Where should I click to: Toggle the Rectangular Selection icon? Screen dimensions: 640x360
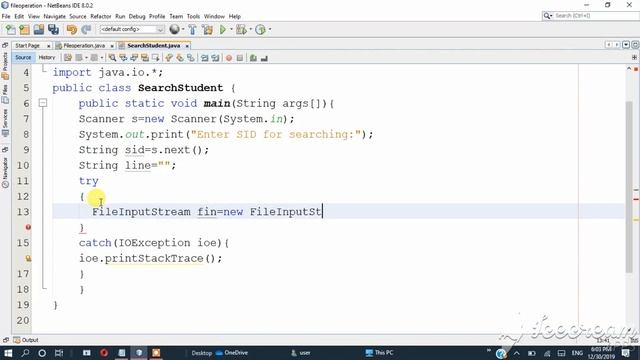(156, 58)
